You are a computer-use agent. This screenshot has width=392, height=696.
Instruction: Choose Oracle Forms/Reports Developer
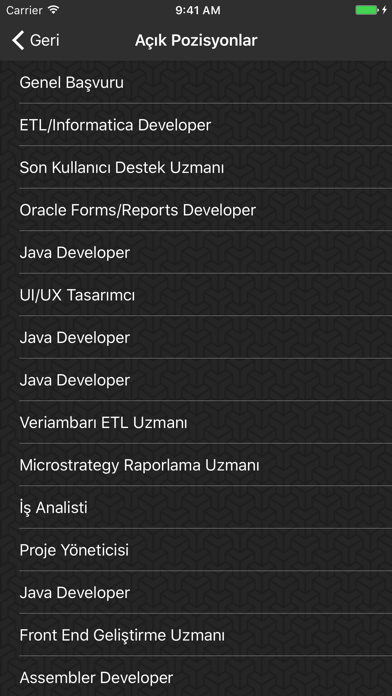click(196, 210)
